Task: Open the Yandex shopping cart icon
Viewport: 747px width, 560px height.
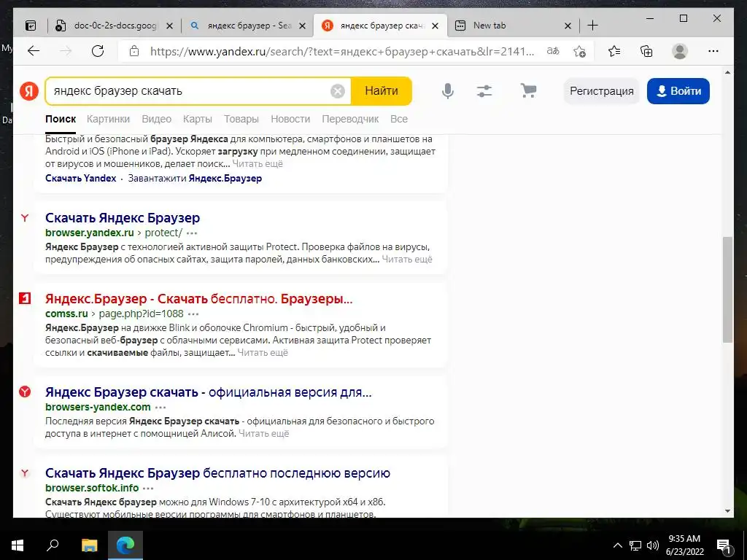Action: 528,90
